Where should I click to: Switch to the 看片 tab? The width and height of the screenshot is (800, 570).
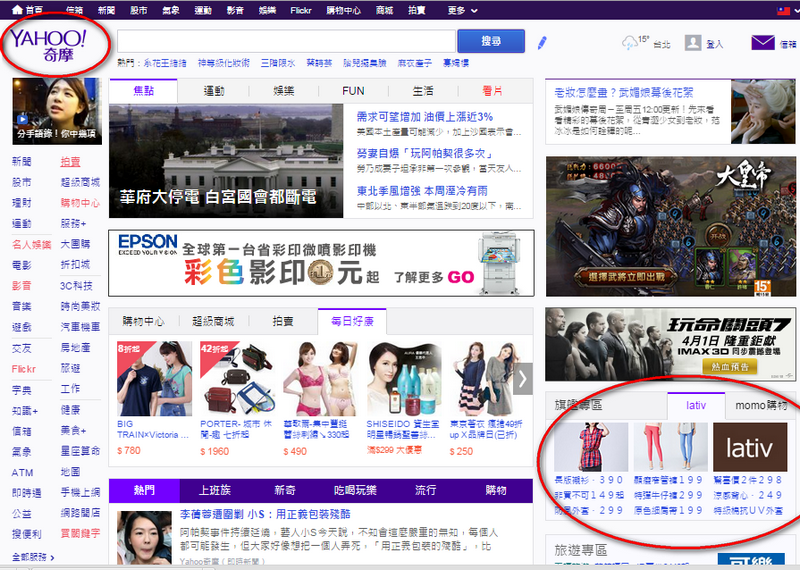point(492,91)
